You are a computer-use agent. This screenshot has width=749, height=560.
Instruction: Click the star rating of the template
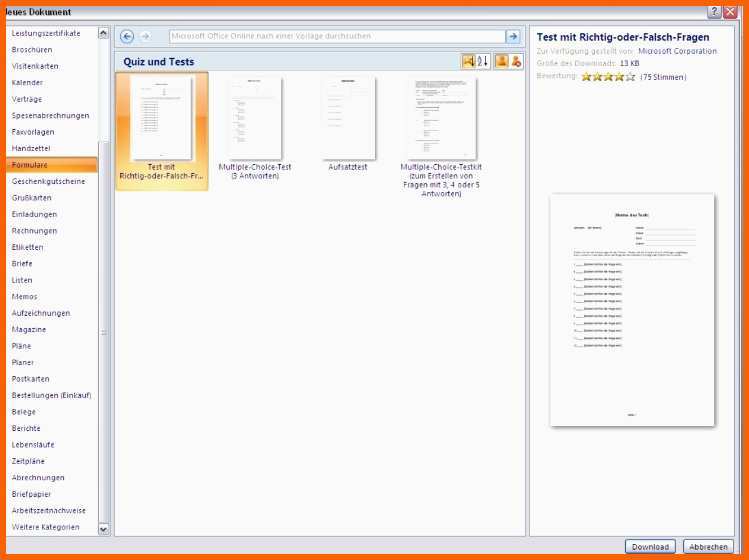608,76
